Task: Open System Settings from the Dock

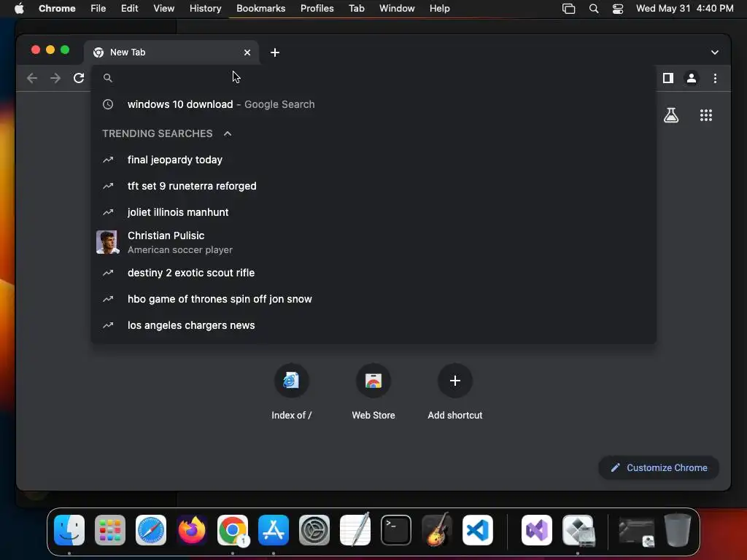Action: pyautogui.click(x=314, y=530)
